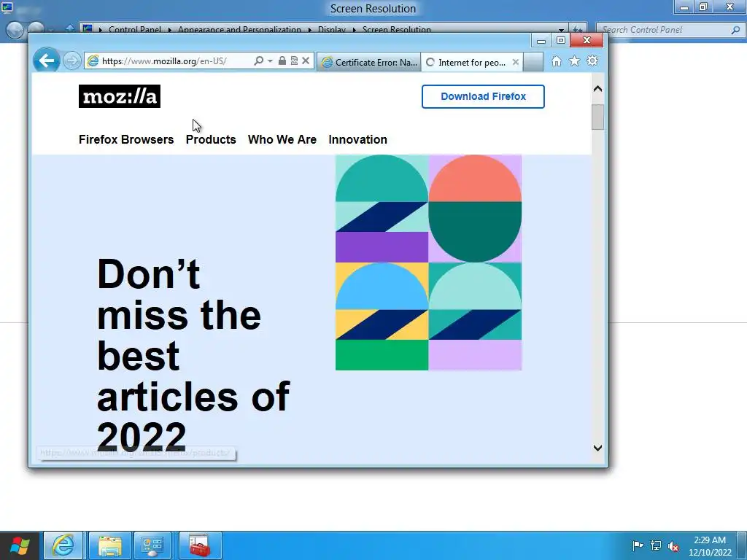747x560 pixels.
Task: Stop loading with the address bar X
Action: coord(306,61)
